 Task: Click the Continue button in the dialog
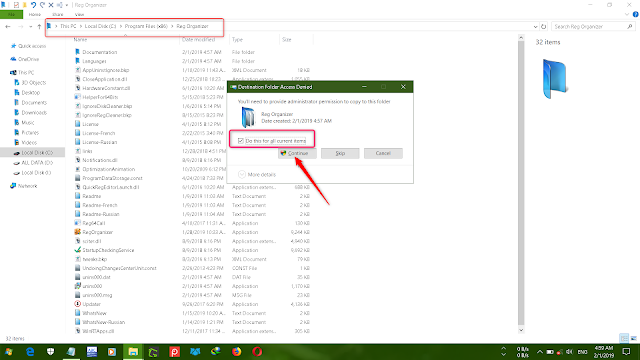click(297, 153)
